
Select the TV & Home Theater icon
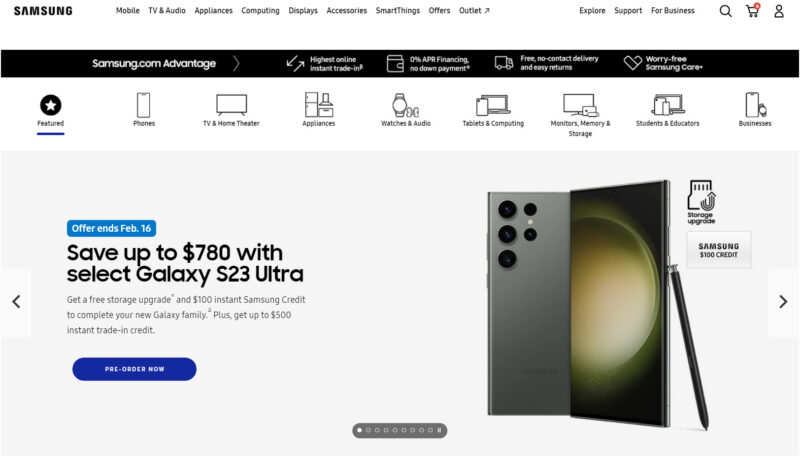tap(231, 105)
